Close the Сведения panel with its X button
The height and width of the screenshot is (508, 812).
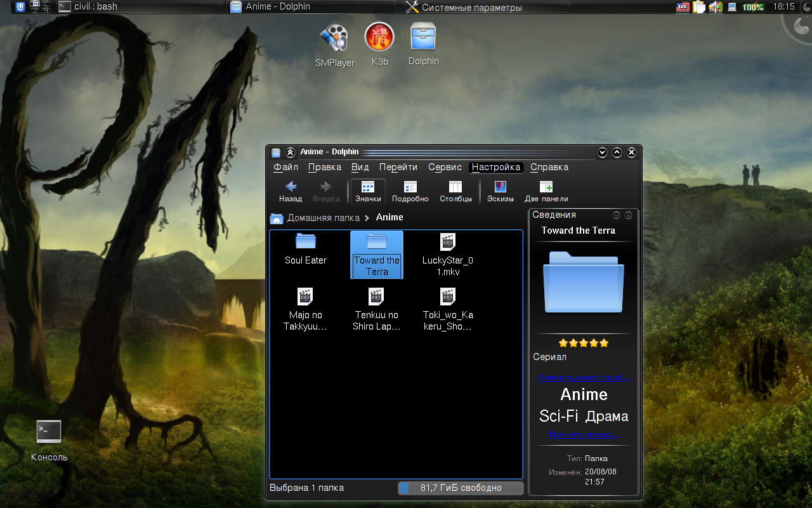628,215
